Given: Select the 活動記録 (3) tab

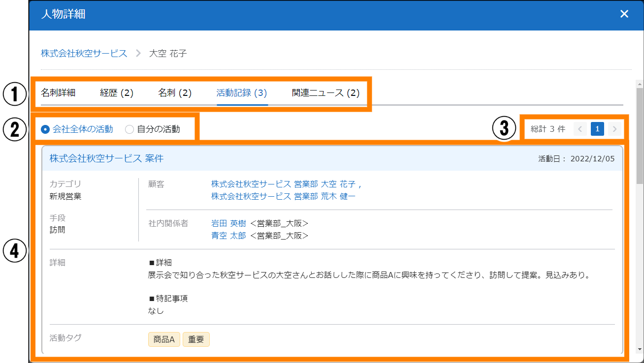Looking at the screenshot, I should click(x=242, y=93).
